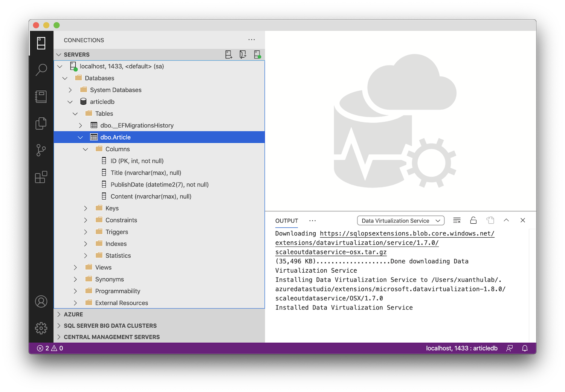Expand the External Resources folder
This screenshot has width=565, height=392.
pos(75,303)
